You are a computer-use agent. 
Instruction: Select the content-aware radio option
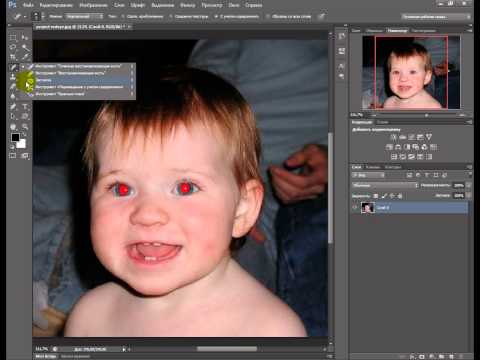(216, 16)
